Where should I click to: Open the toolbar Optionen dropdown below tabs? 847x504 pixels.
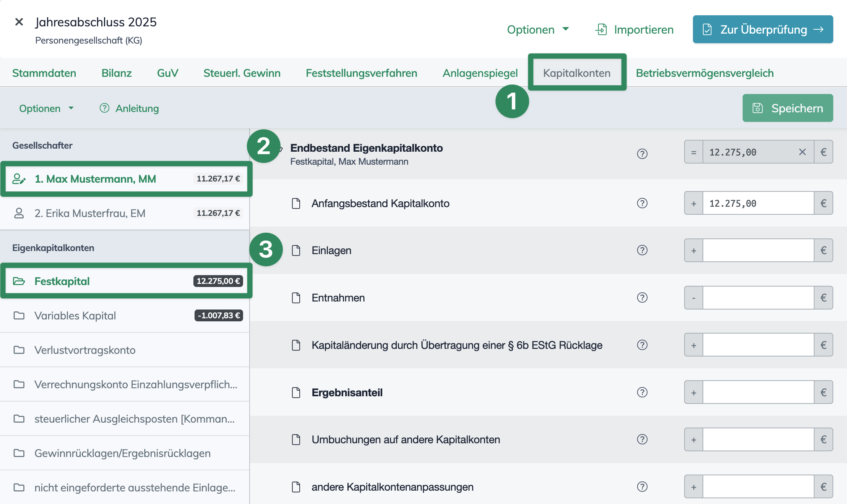click(x=46, y=109)
